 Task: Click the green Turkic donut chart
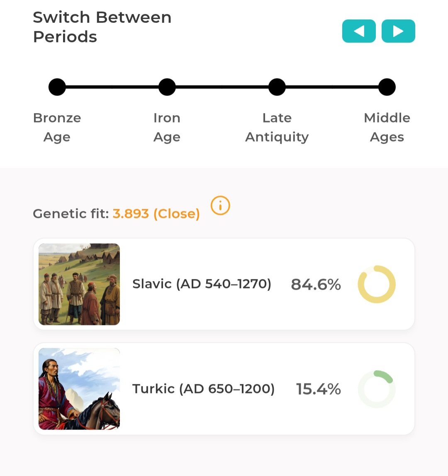tap(377, 389)
